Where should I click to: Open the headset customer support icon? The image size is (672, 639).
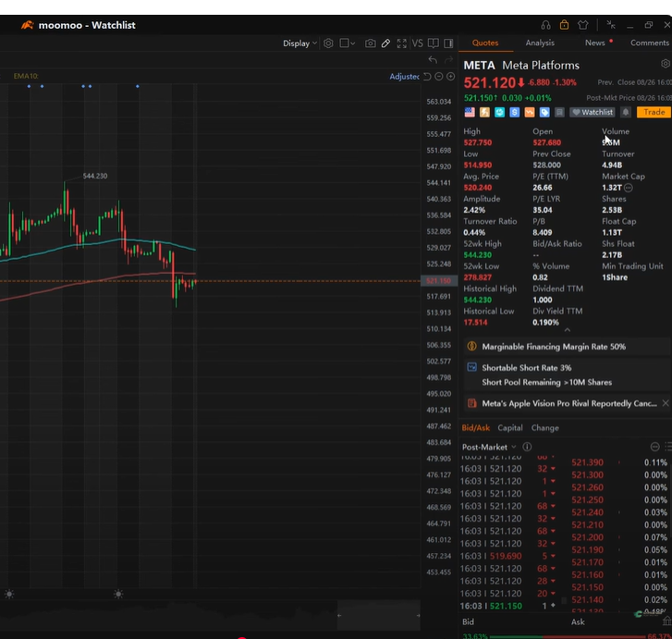coord(545,25)
